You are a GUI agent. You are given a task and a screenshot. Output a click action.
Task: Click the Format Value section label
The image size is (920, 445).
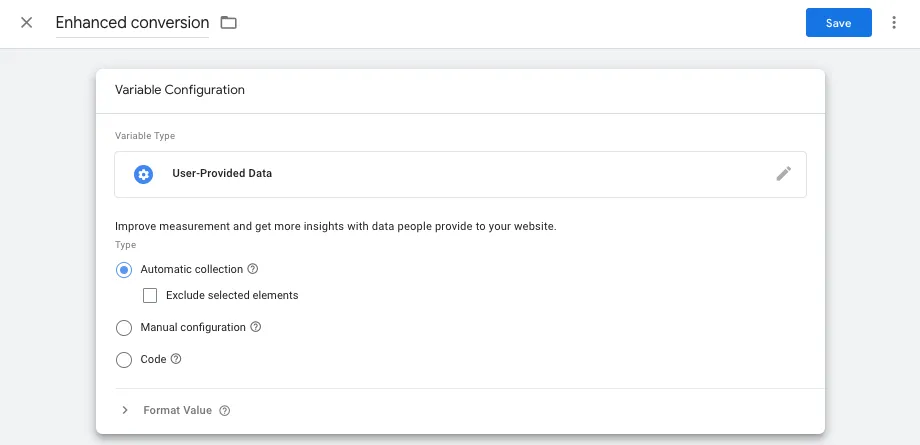[177, 410]
